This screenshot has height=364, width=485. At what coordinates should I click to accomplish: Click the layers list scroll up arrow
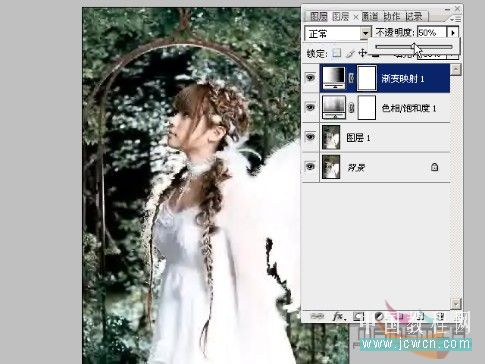(455, 69)
